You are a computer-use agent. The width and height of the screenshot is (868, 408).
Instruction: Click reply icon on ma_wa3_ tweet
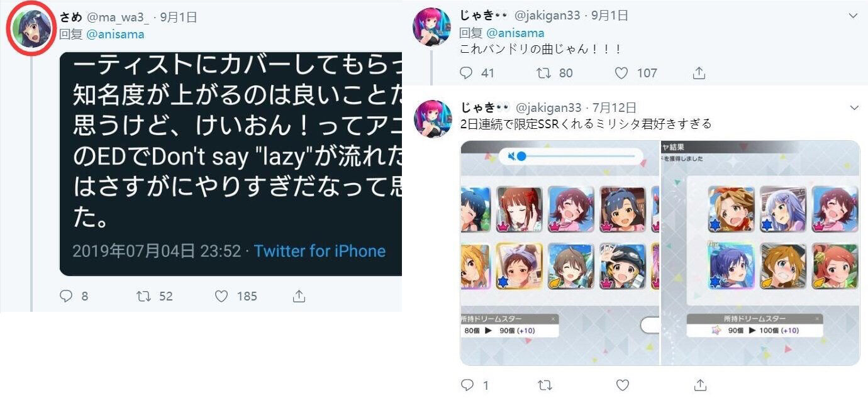click(x=67, y=295)
